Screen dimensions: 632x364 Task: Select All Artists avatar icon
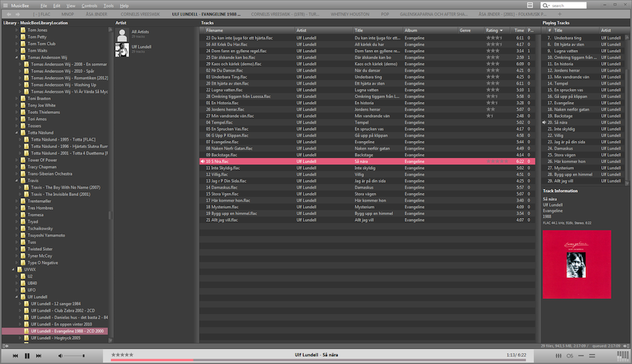[122, 35]
